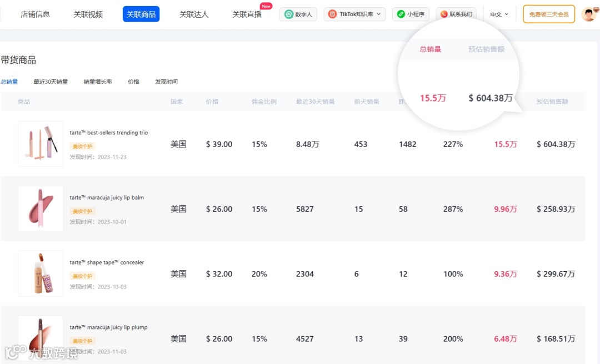Open the user avatar profile icon

pyautogui.click(x=588, y=14)
